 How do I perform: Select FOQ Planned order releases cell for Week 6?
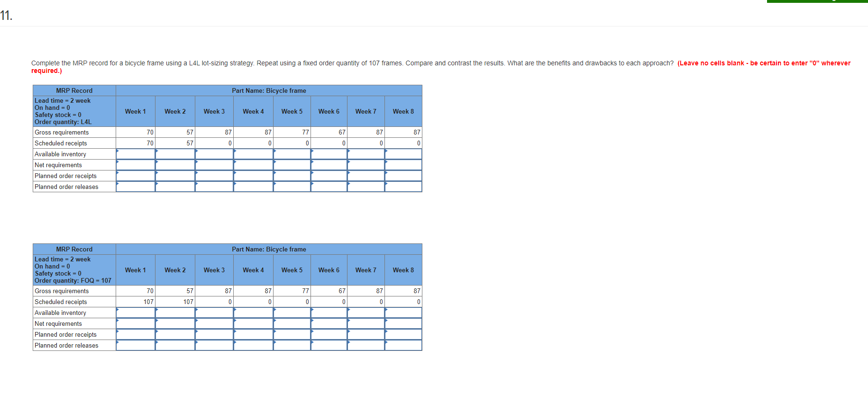point(329,345)
